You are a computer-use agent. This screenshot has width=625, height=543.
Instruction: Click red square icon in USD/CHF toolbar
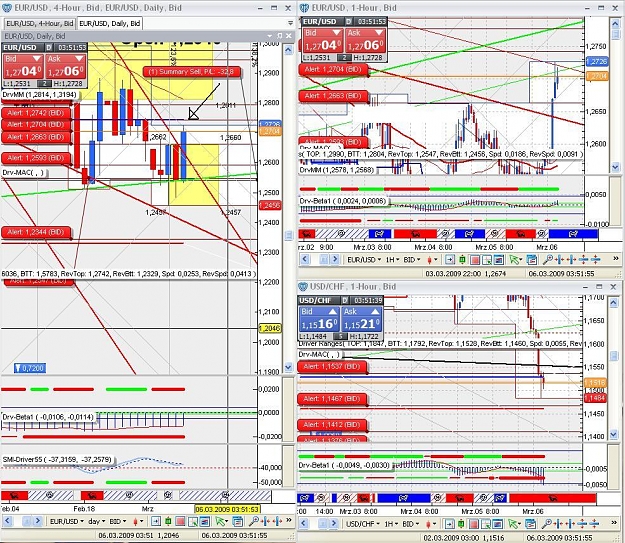474,524
